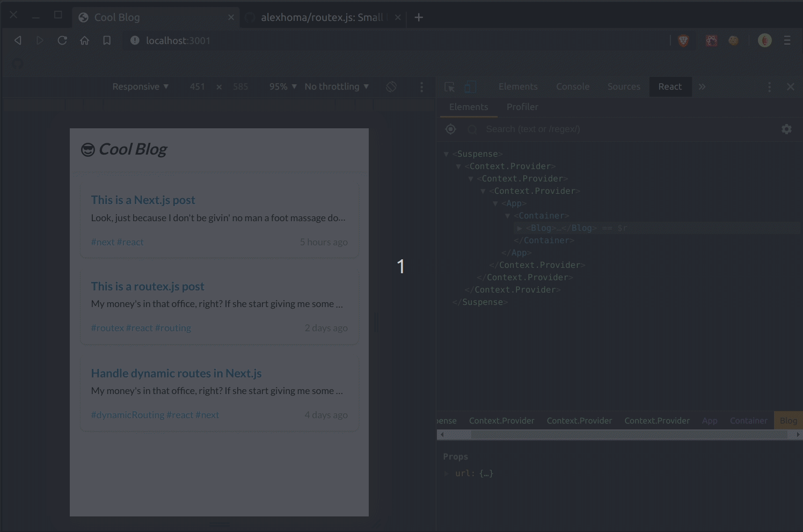Image resolution: width=803 pixels, height=532 pixels.
Task: Close the DevTools panel
Action: click(791, 86)
